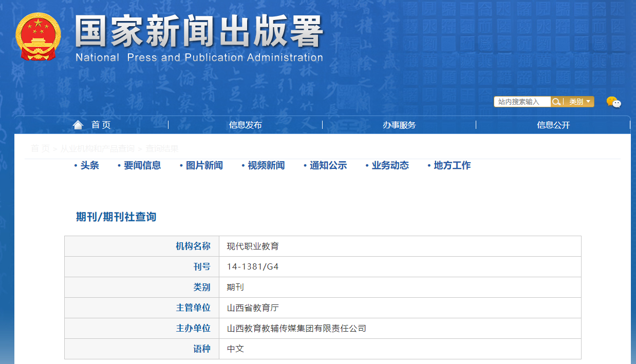Click the national emblem logo
The height and width of the screenshot is (364, 636).
(38, 36)
